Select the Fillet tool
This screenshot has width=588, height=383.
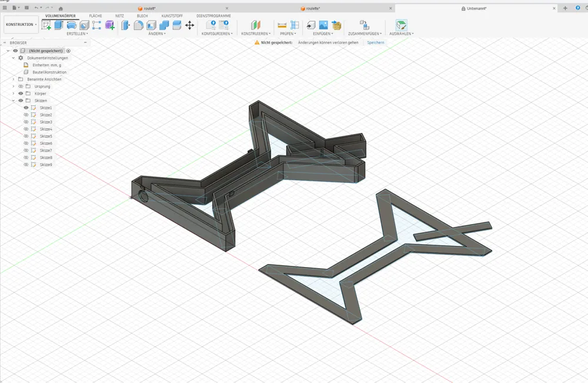tap(138, 25)
